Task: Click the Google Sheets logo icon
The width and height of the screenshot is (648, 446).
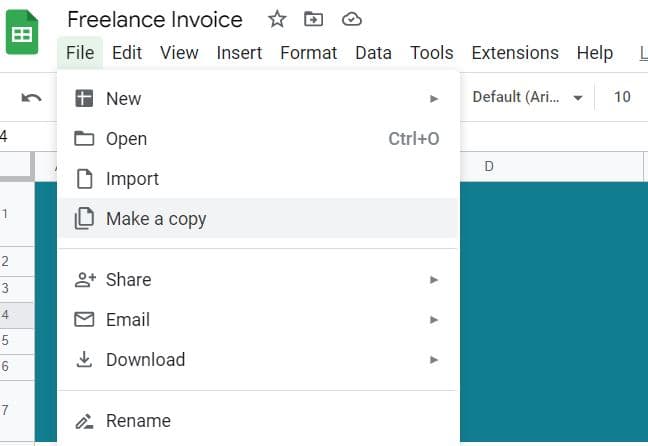Action: [x=22, y=34]
